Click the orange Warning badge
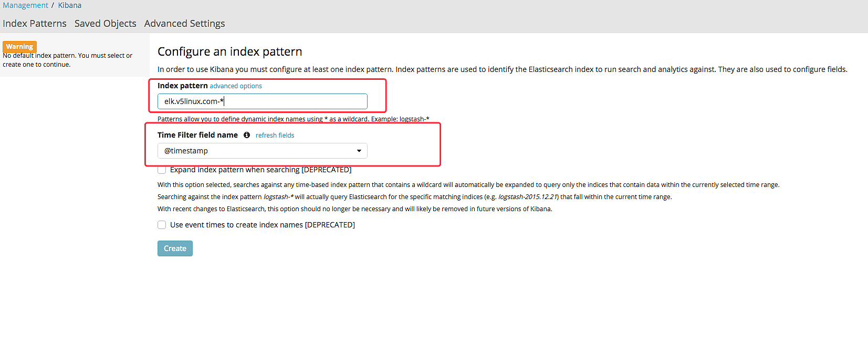The image size is (868, 364). 19,47
